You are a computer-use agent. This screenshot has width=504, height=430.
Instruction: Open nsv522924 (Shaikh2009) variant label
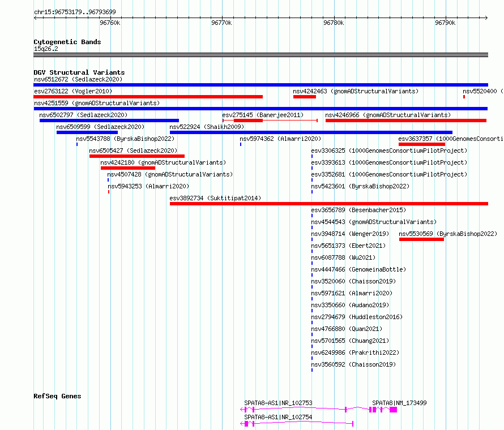point(207,127)
